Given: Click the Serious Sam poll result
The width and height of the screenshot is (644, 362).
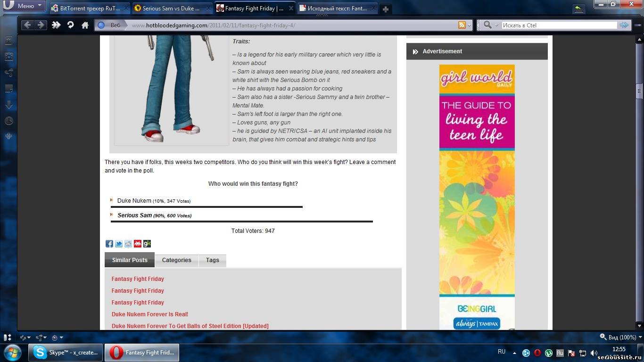Looking at the screenshot, I should [155, 215].
